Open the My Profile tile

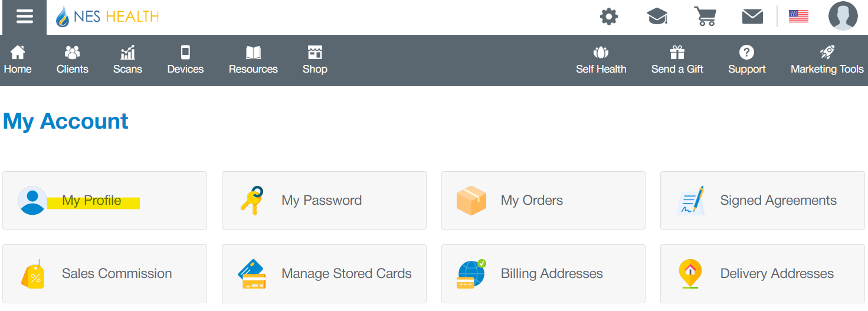pyautogui.click(x=104, y=200)
